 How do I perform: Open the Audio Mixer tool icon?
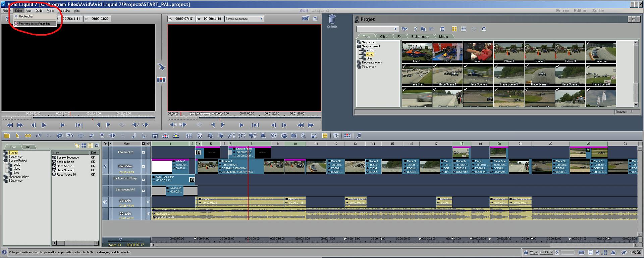(189, 136)
